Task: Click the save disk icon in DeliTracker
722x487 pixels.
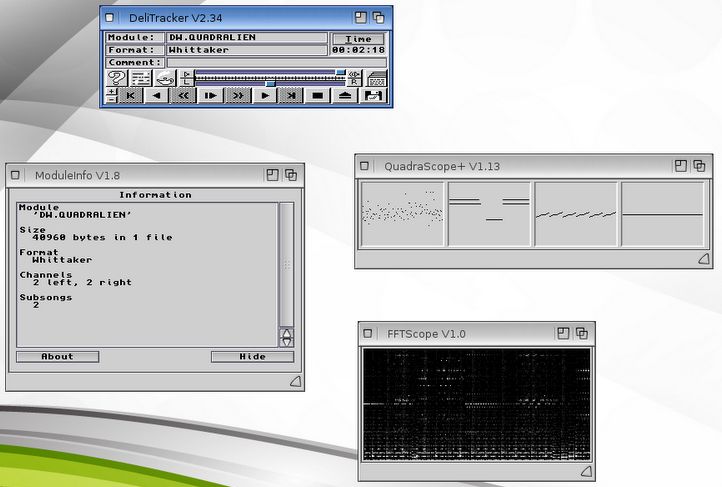Action: (x=373, y=95)
